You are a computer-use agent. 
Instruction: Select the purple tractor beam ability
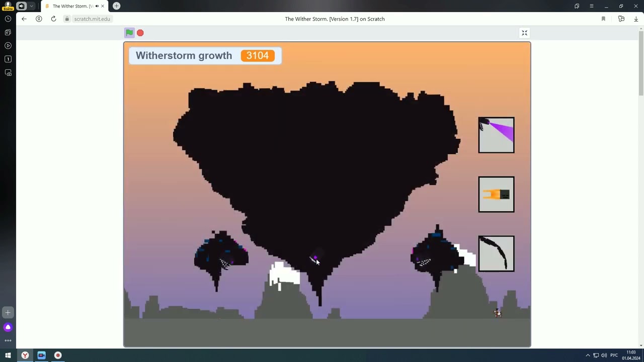[496, 135]
